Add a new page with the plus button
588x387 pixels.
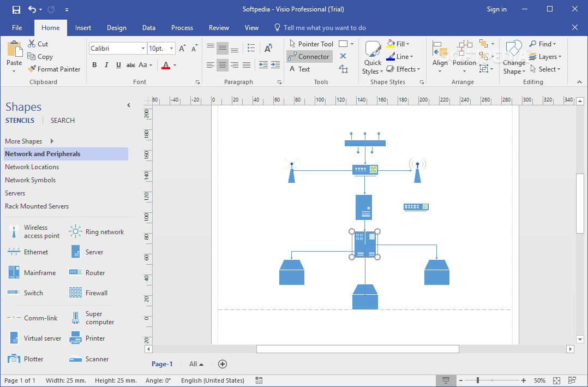point(222,364)
